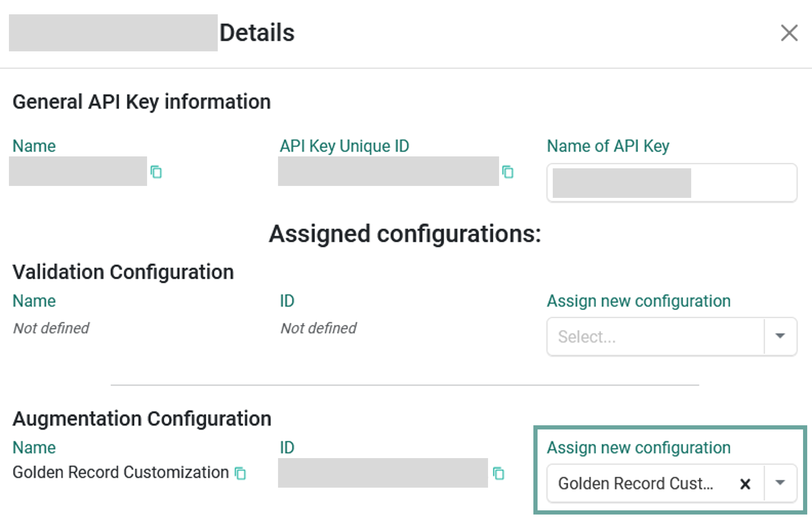Select the Golden Record Customization text

click(121, 472)
